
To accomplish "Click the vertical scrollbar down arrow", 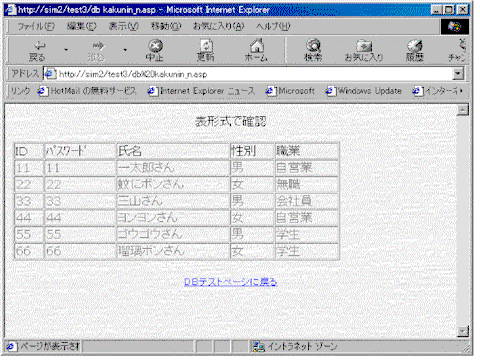I will tap(463, 331).
